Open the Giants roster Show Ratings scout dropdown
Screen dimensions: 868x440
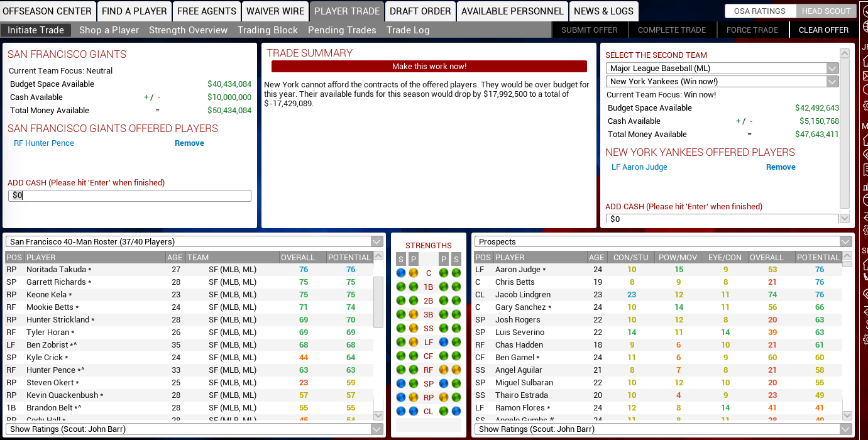(194, 429)
